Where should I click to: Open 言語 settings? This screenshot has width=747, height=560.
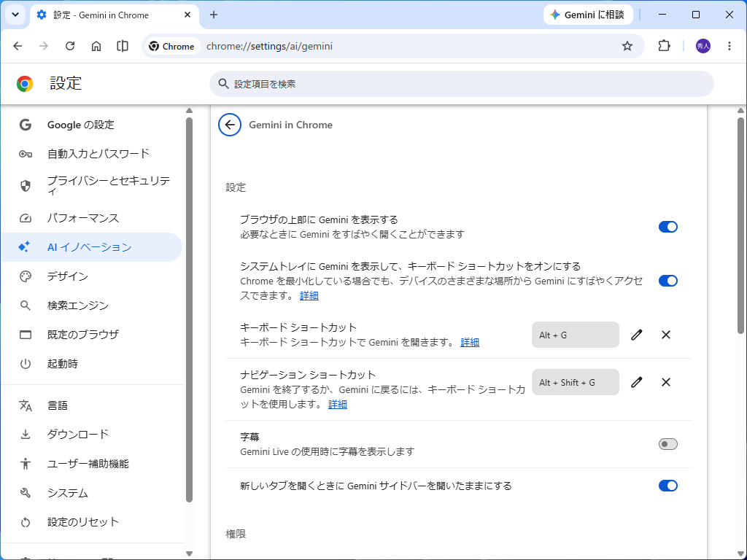[x=92, y=405]
